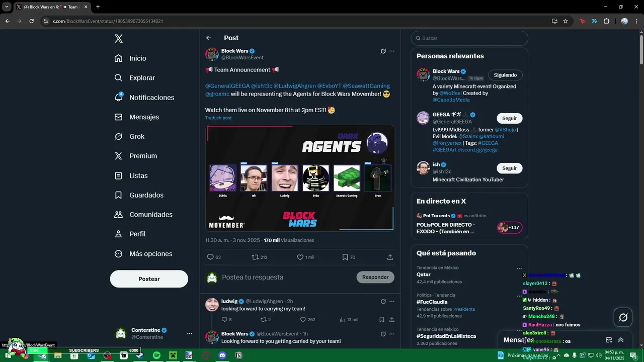
Task: Open the 7TV extension icon
Action: [594, 21]
